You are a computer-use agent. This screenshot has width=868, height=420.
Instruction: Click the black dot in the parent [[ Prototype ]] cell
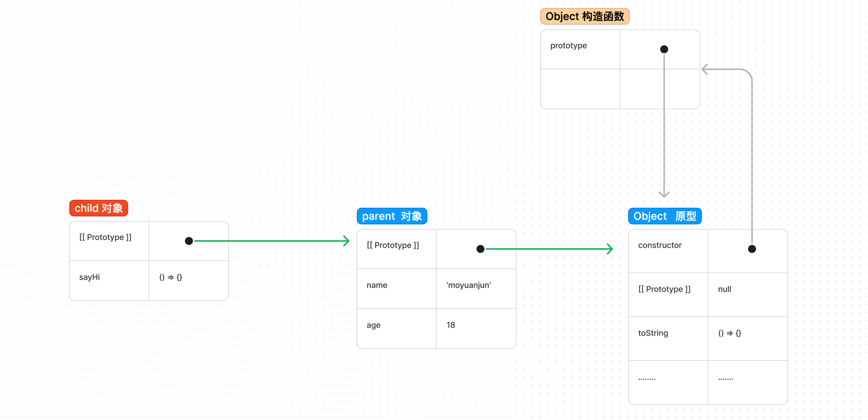point(480,249)
